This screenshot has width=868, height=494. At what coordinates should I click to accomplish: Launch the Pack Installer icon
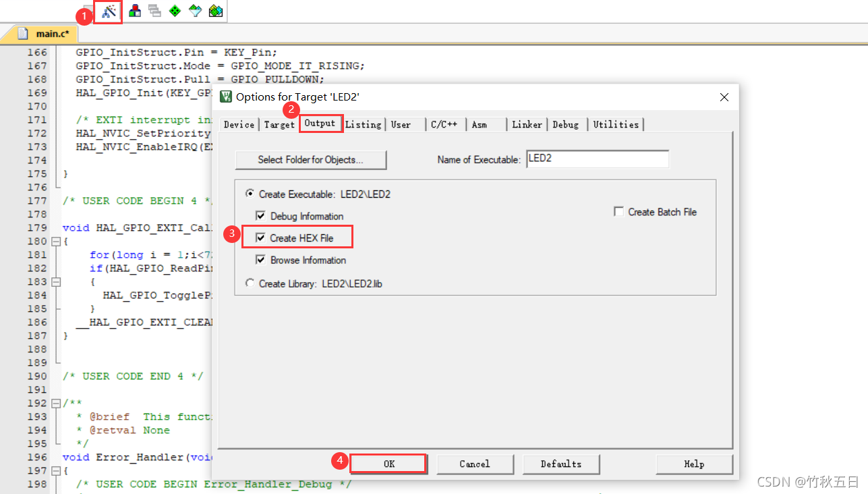pyautogui.click(x=216, y=11)
